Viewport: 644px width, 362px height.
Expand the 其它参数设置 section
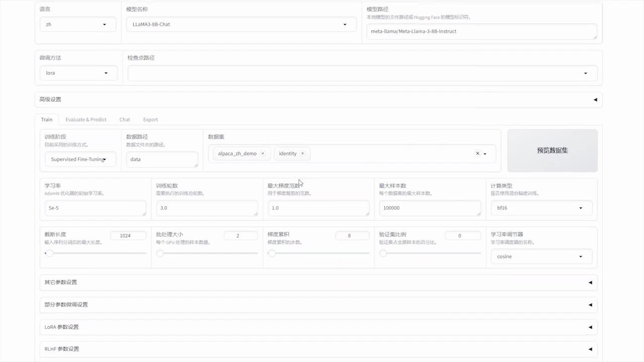click(318, 282)
